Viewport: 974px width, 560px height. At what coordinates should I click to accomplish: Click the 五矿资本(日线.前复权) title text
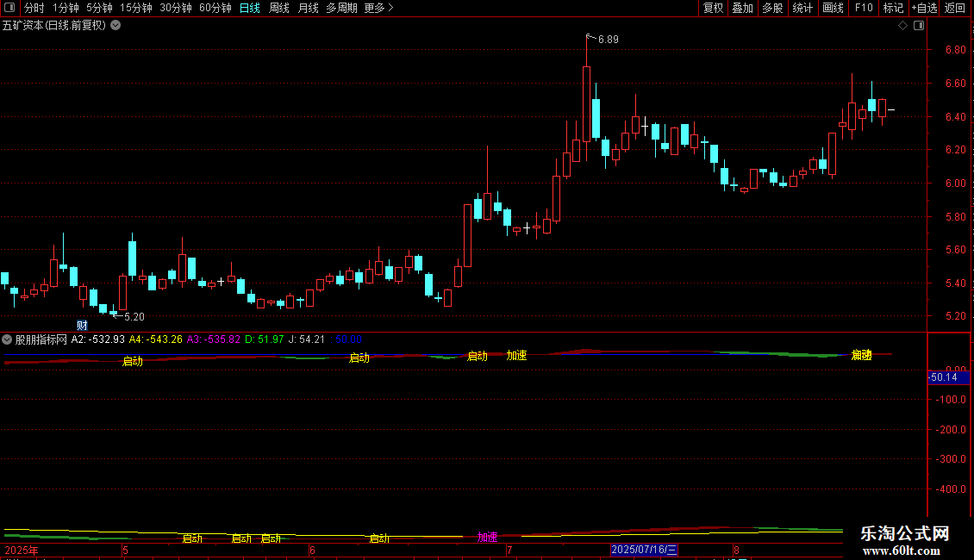54,26
